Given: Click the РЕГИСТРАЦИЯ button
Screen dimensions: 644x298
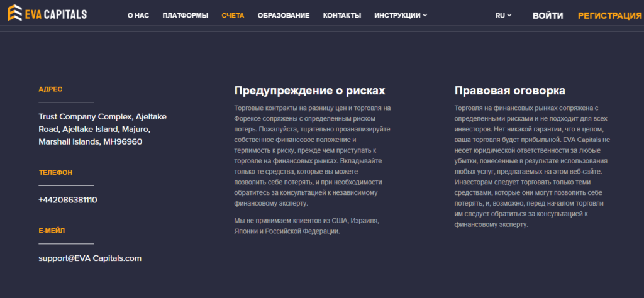Looking at the screenshot, I should click(610, 16).
